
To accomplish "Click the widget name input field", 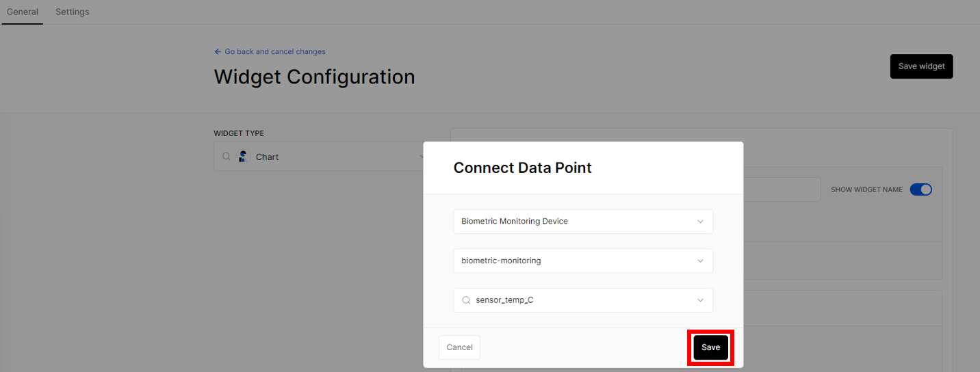I will click(x=782, y=189).
